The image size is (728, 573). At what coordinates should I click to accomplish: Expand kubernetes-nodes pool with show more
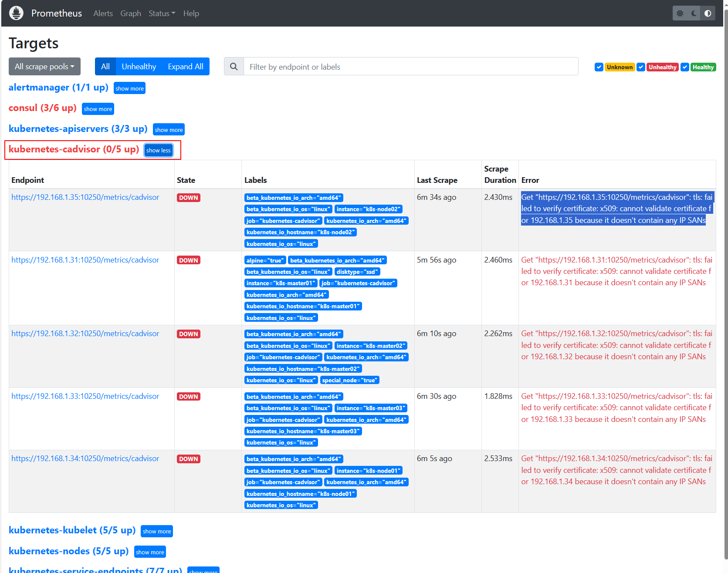[x=150, y=552]
